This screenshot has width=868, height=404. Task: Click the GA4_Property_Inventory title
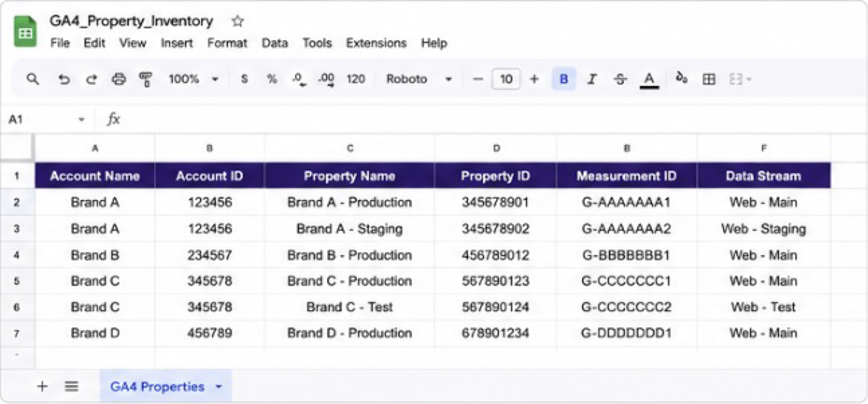pyautogui.click(x=131, y=21)
